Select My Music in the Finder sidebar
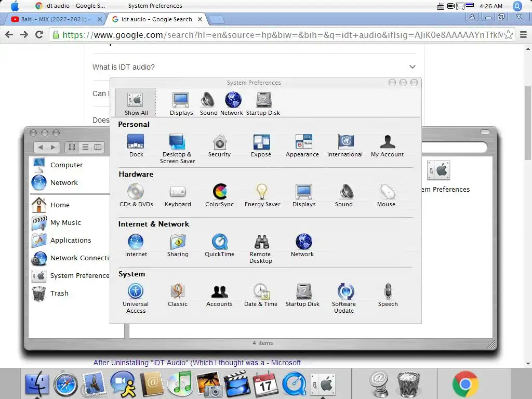The width and height of the screenshot is (532, 399). [57, 222]
